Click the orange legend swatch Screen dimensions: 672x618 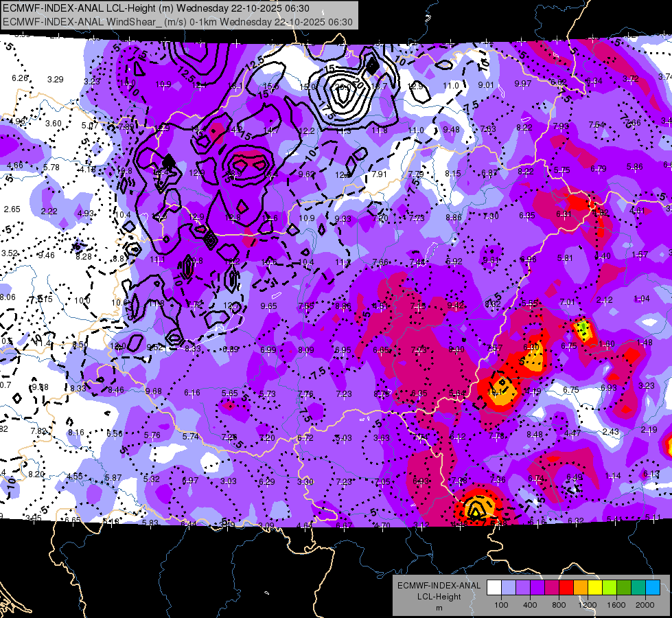tap(581, 588)
